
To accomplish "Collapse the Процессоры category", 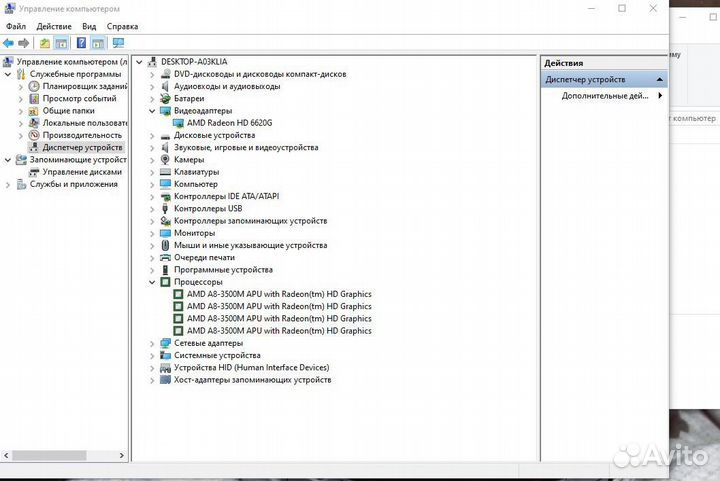I will [152, 282].
